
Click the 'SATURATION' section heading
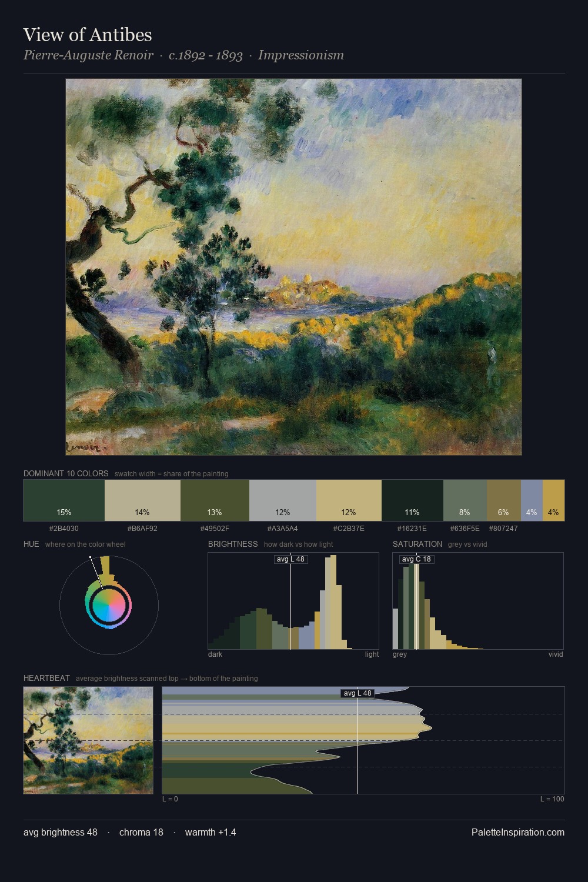point(417,544)
